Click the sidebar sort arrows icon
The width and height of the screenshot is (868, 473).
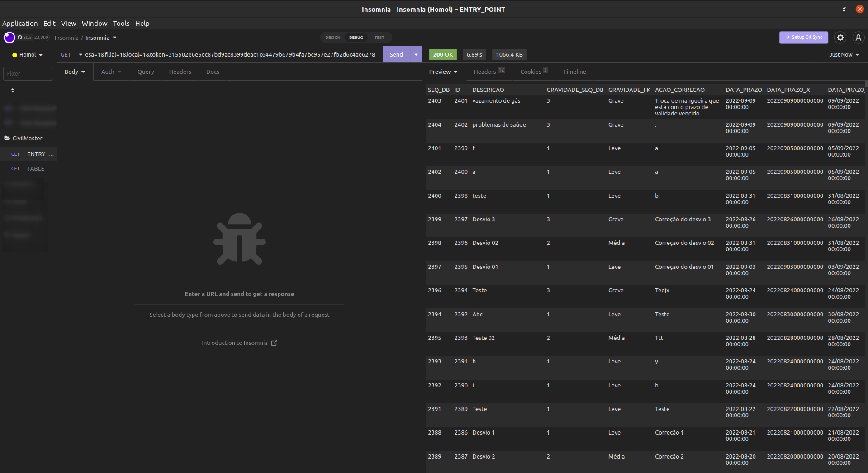[13, 91]
